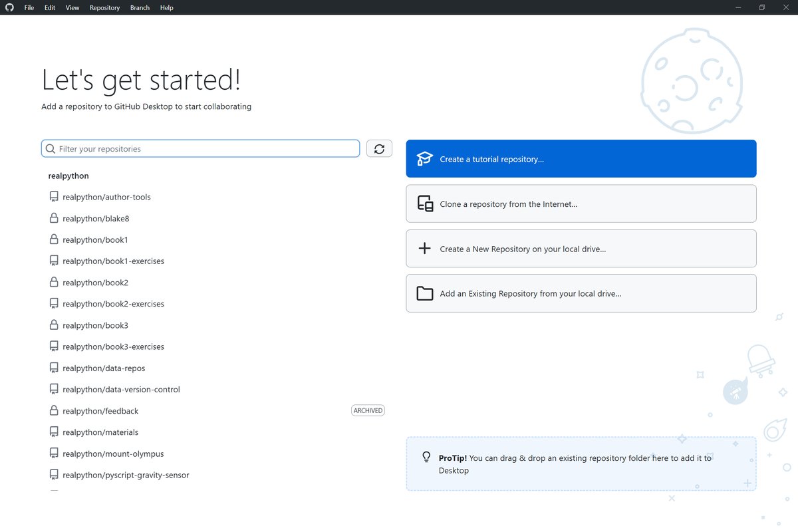Open the Edit menu

(50, 7)
